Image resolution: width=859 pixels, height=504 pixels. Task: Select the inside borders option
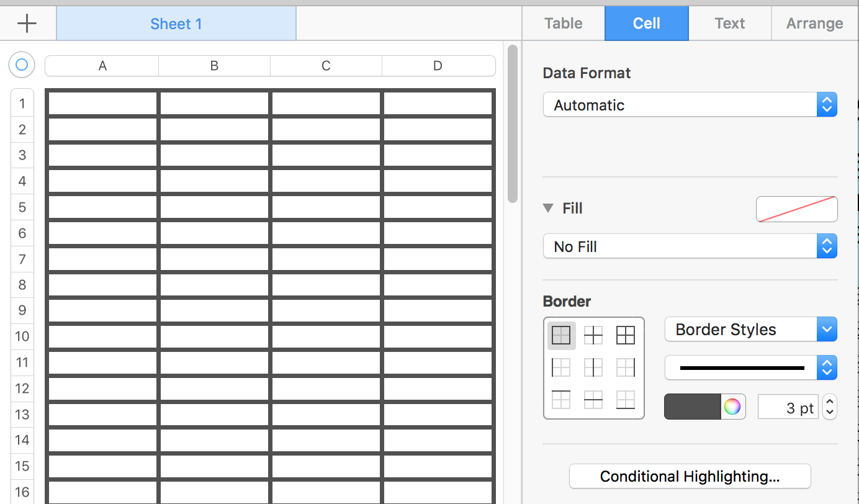tap(593, 336)
